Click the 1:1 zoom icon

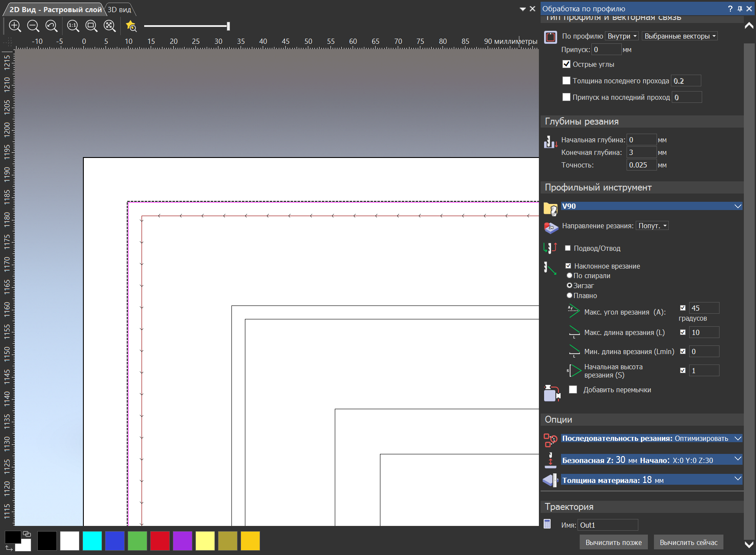point(73,26)
